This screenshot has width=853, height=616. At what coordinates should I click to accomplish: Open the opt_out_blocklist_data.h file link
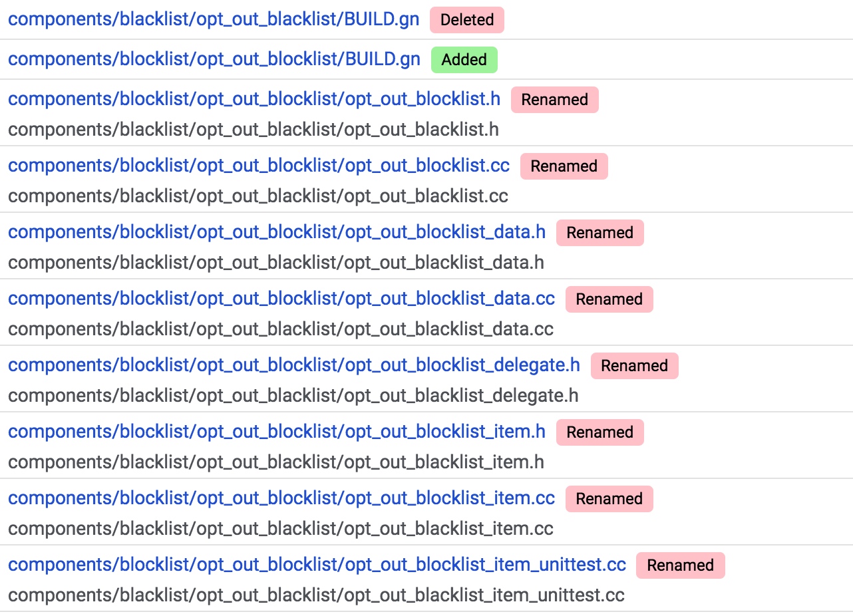click(277, 232)
